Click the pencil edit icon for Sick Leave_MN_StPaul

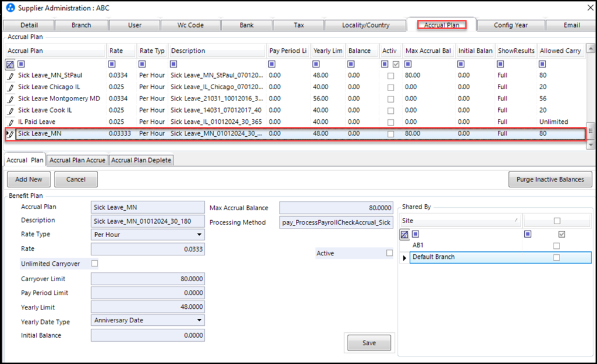11,76
